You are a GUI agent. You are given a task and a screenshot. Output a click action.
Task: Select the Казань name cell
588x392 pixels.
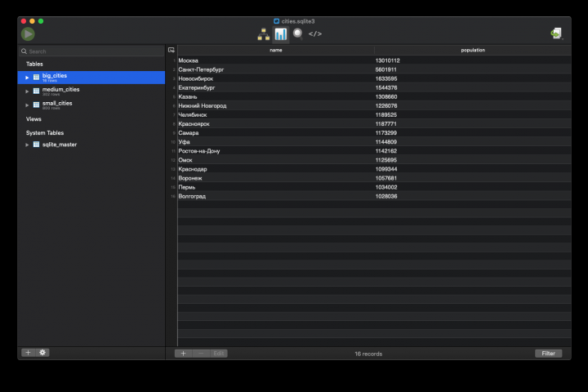coord(276,96)
